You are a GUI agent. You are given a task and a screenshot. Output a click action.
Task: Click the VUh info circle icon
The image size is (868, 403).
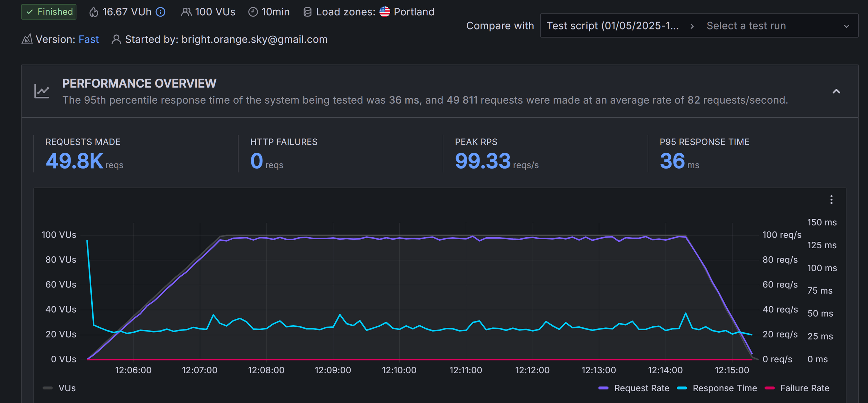tap(160, 12)
